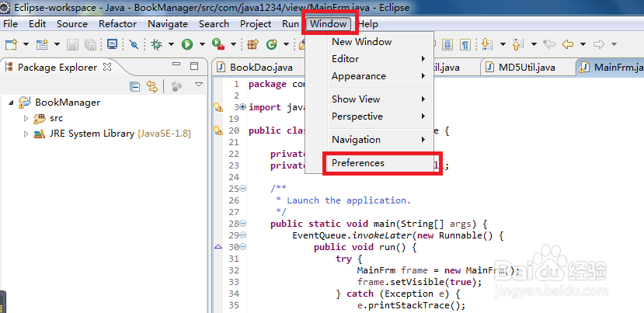Open the Debug dropdown arrow
Image resolution: width=644 pixels, height=313 pixels.
coord(171,44)
